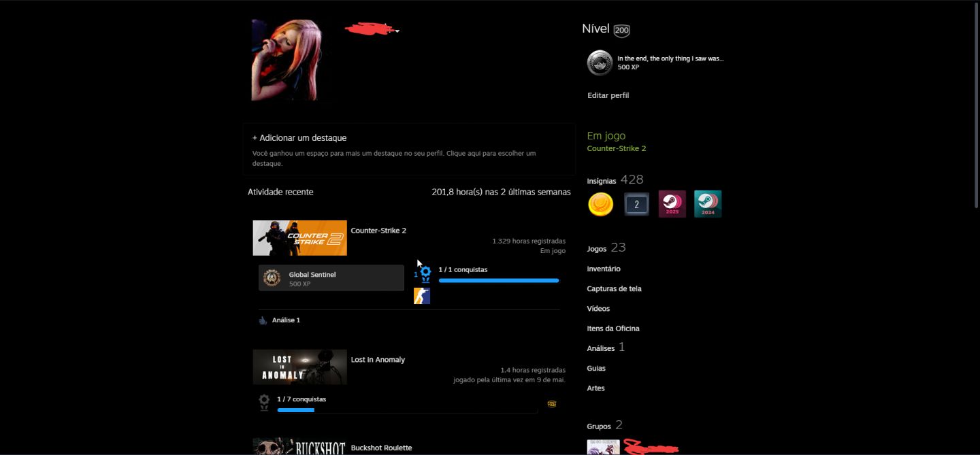This screenshot has width=980, height=455.
Task: Open the featured silver badge icon worth 500 XP
Action: 600,63
